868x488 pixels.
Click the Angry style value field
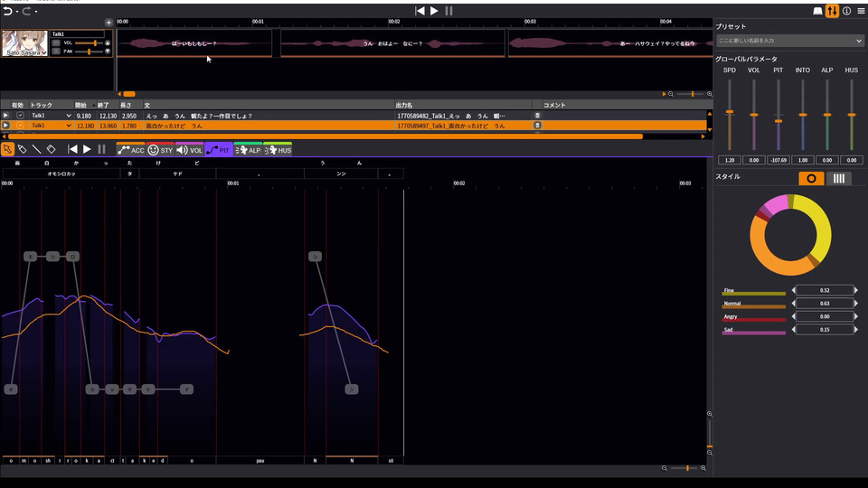tap(824, 317)
